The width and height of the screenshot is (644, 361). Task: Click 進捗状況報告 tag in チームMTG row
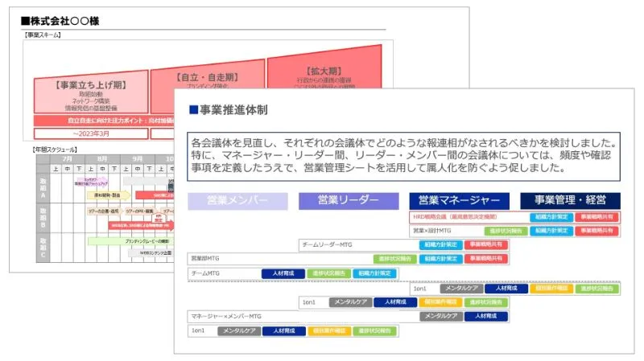[x=328, y=273]
